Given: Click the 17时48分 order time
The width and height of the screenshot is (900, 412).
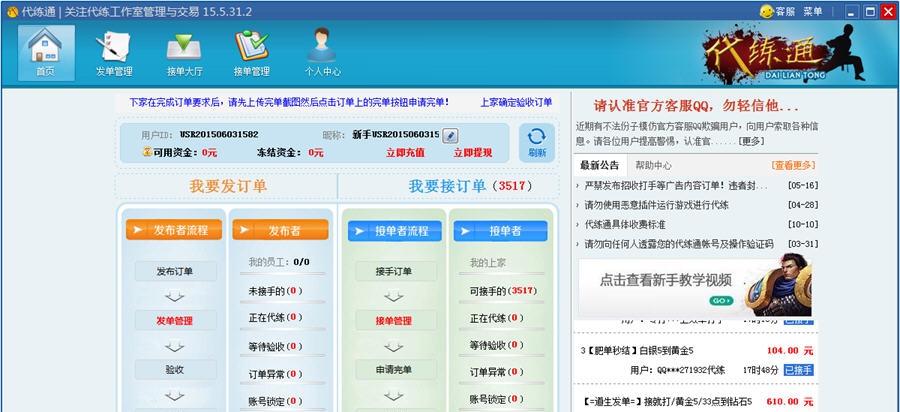Looking at the screenshot, I should click(x=761, y=370).
